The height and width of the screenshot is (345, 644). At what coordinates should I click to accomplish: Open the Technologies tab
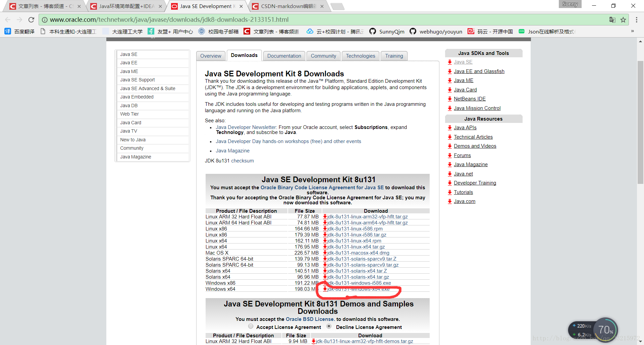361,56
